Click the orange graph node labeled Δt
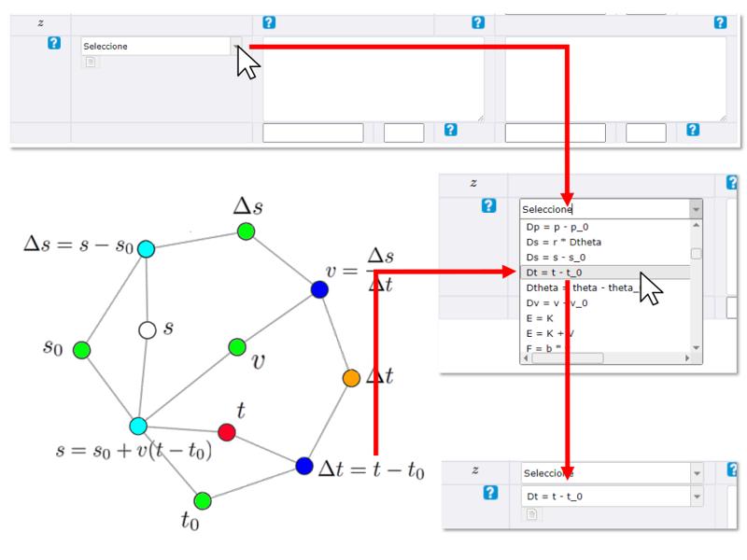 [x=351, y=378]
